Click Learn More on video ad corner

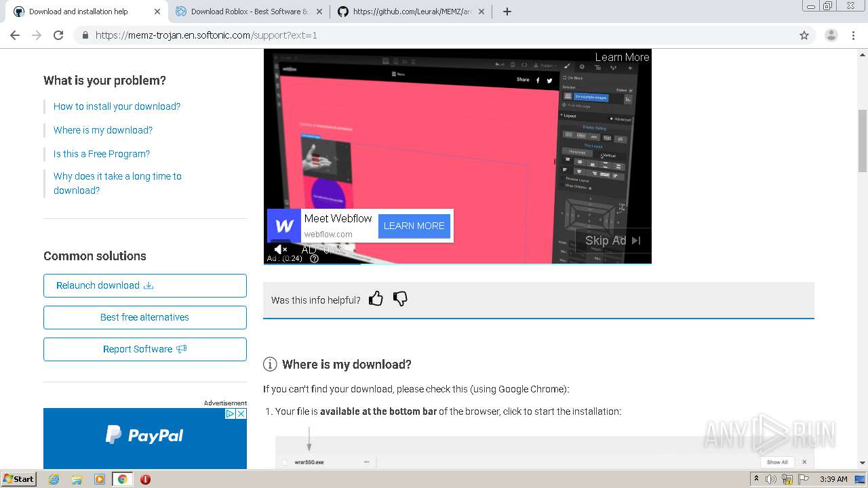click(x=622, y=57)
